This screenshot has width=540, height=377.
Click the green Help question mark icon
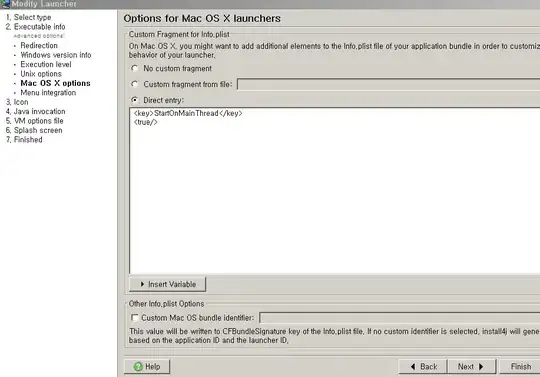[138, 367]
